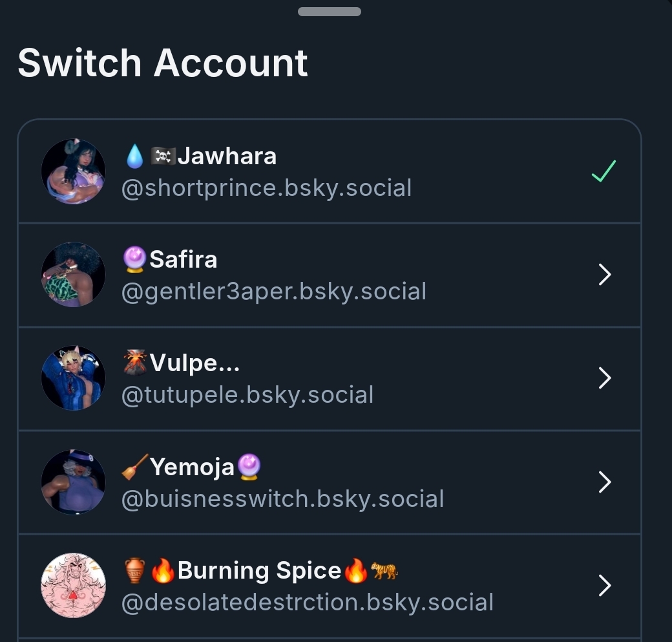Switch to the Vulpe account

194,363
